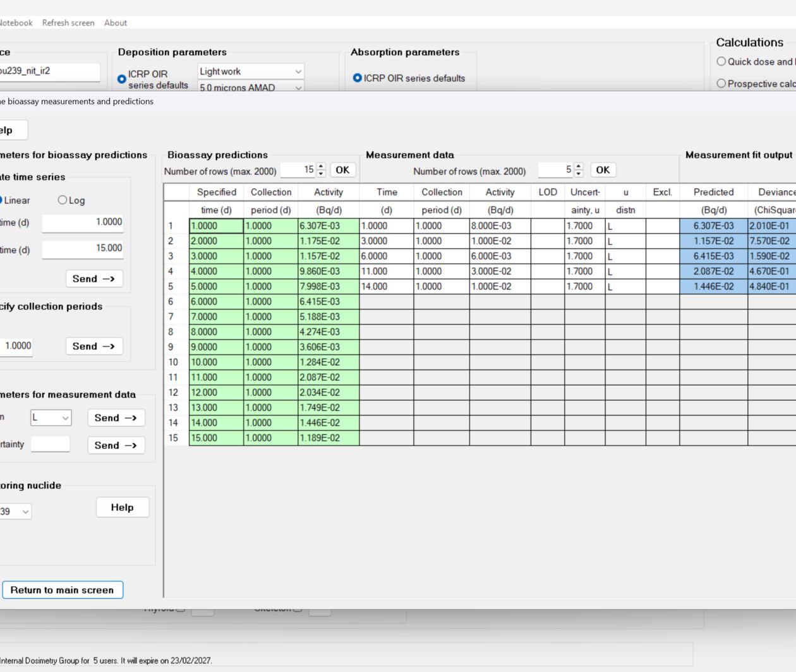Select bioassay activity cell 1.284E-02 in row 10
The width and height of the screenshot is (796, 672).
tap(329, 362)
